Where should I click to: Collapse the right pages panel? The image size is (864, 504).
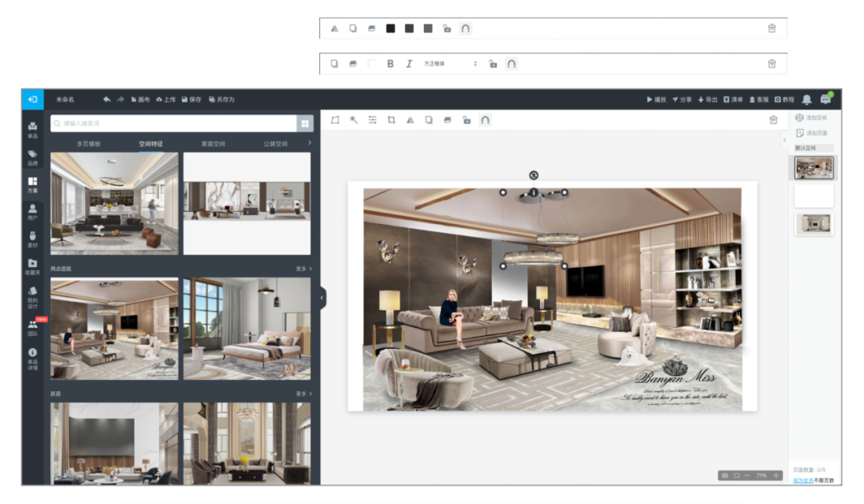click(x=785, y=140)
